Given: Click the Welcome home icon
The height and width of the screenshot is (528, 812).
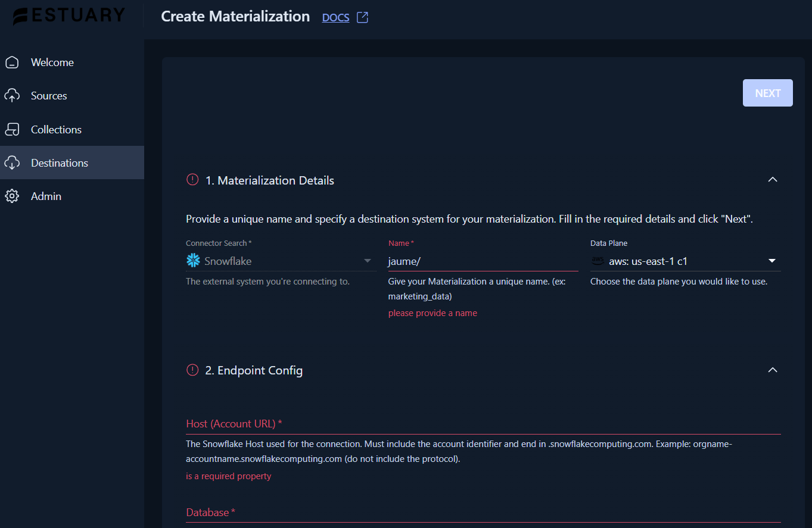Looking at the screenshot, I should [x=12, y=62].
